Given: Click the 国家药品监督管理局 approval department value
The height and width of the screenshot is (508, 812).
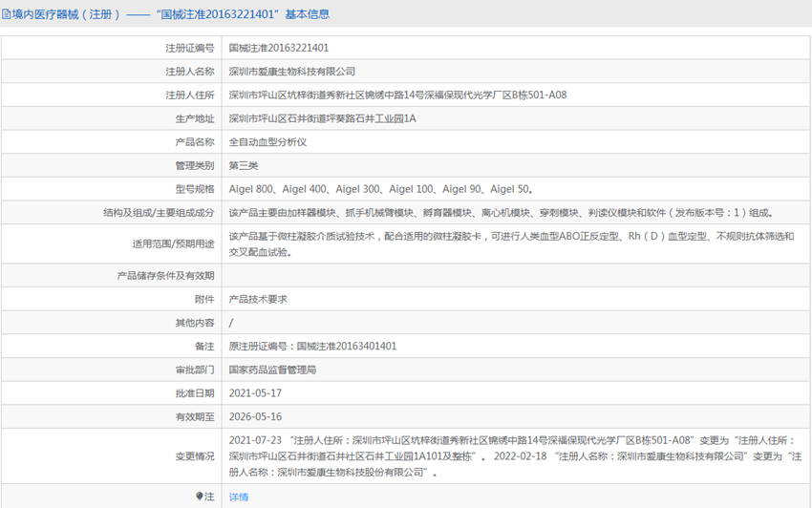Looking at the screenshot, I should click(272, 370).
